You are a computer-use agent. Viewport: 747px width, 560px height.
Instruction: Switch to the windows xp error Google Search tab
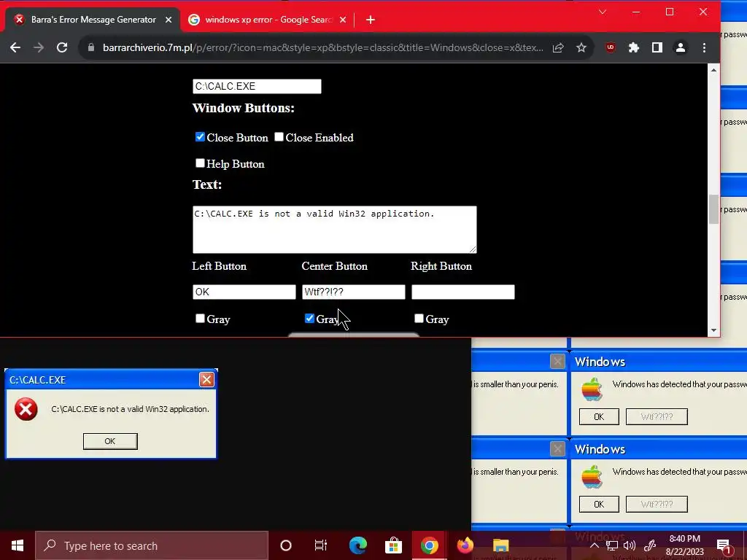point(268,20)
